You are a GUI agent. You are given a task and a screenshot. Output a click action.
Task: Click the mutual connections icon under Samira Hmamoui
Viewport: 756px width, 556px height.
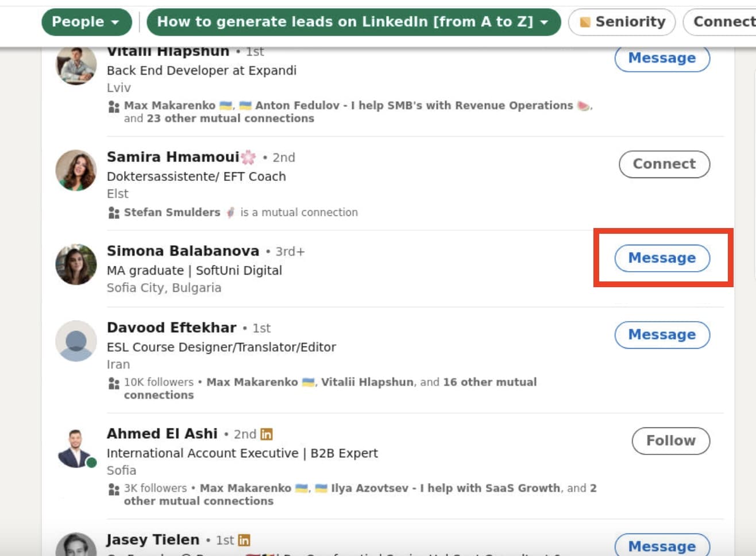point(114,213)
